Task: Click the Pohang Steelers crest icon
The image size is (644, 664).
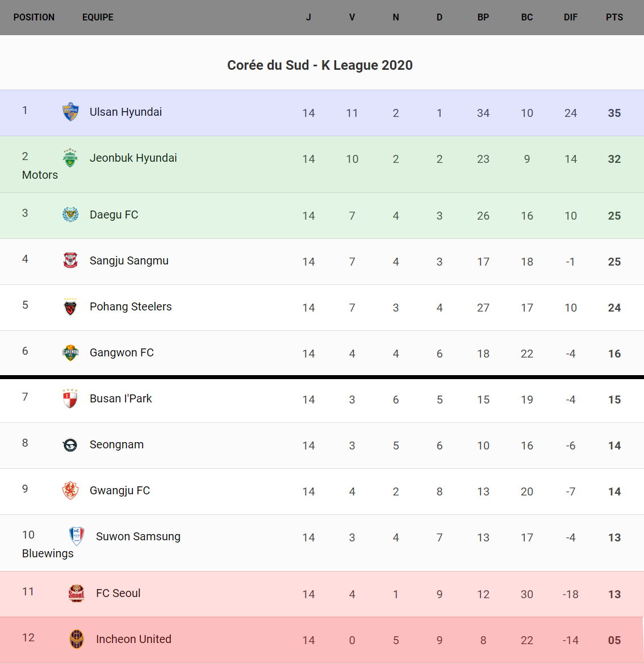Action: [70, 307]
